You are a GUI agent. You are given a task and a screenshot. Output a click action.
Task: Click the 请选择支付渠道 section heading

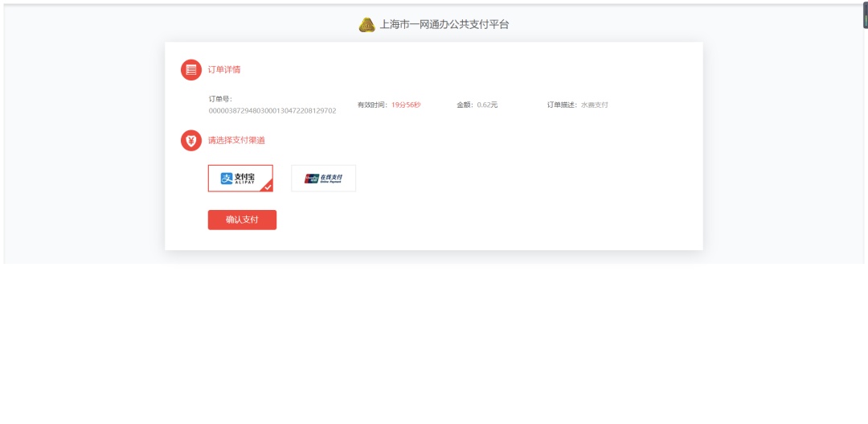[x=236, y=140]
